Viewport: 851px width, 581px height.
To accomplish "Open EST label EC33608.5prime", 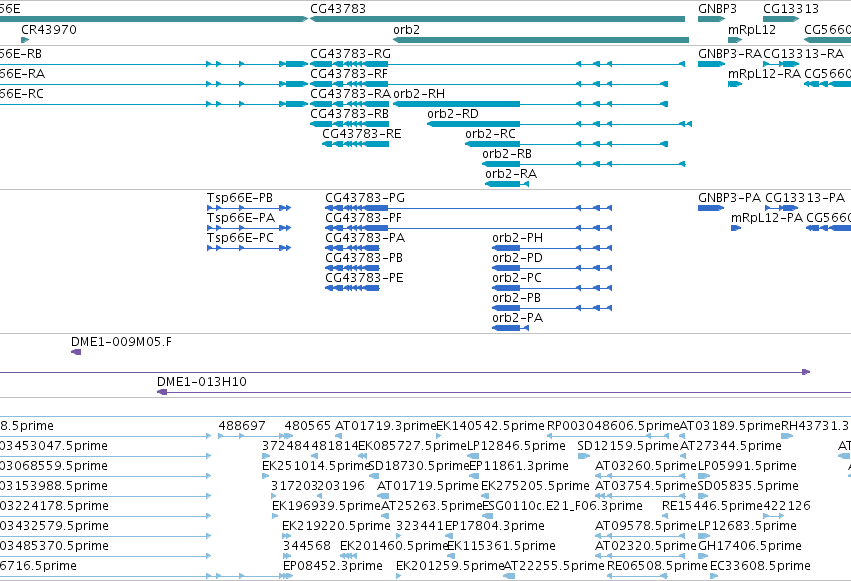I will tap(760, 566).
